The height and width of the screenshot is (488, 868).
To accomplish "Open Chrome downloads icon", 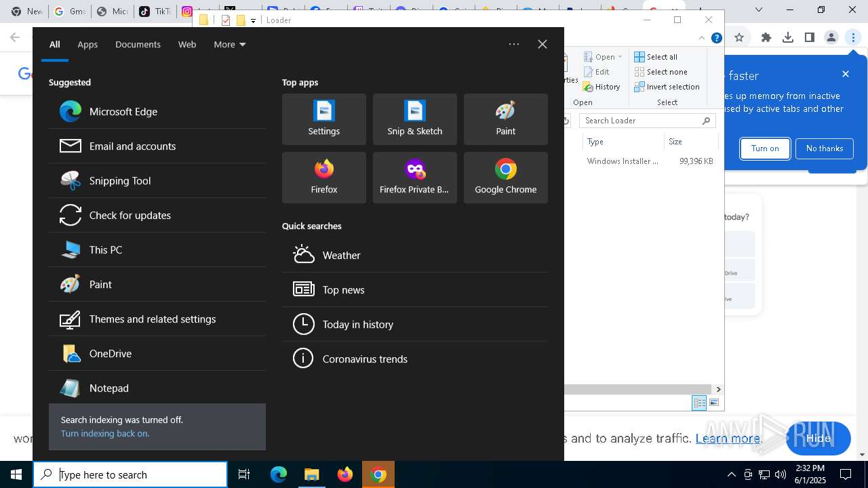I will (788, 38).
